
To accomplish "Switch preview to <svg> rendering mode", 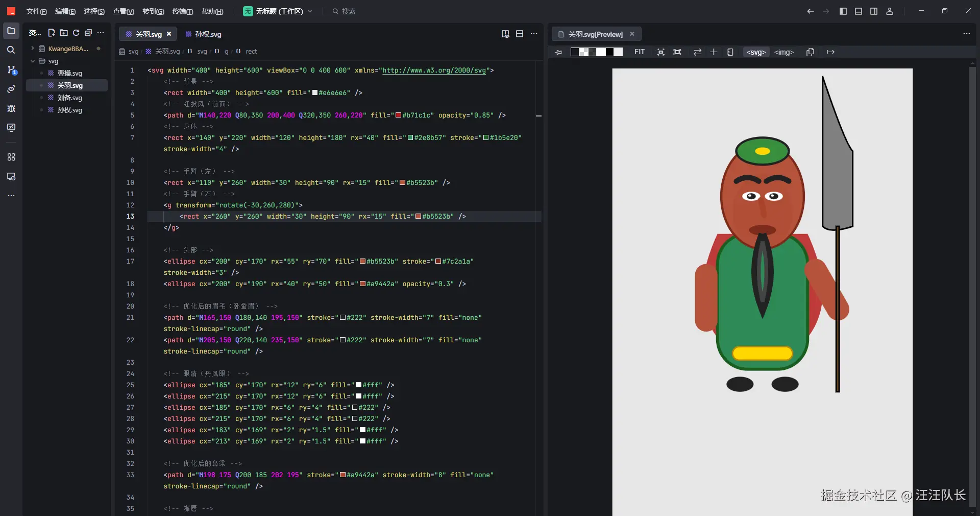I will tap(756, 52).
